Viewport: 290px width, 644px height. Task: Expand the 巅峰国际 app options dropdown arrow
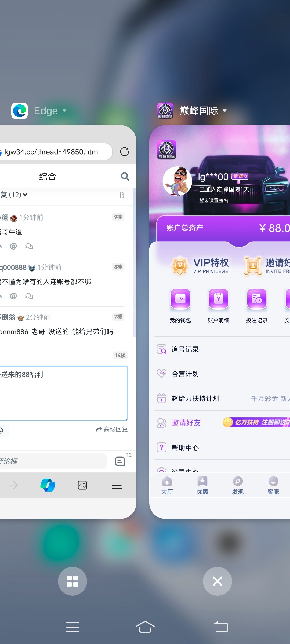click(225, 111)
